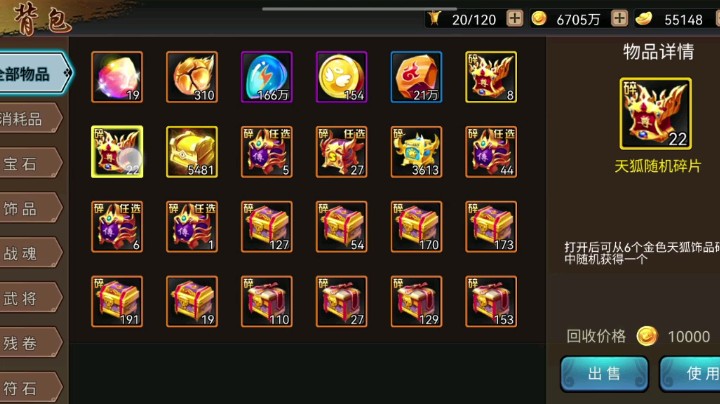Use the selected item with 使用 button
Image resolution: width=720 pixels, height=404 pixels.
pos(690,374)
